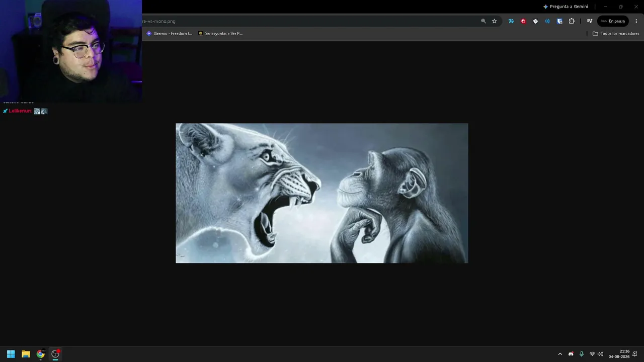The height and width of the screenshot is (362, 644).
Task: Click Pregunta a Gemini button
Action: pyautogui.click(x=566, y=7)
